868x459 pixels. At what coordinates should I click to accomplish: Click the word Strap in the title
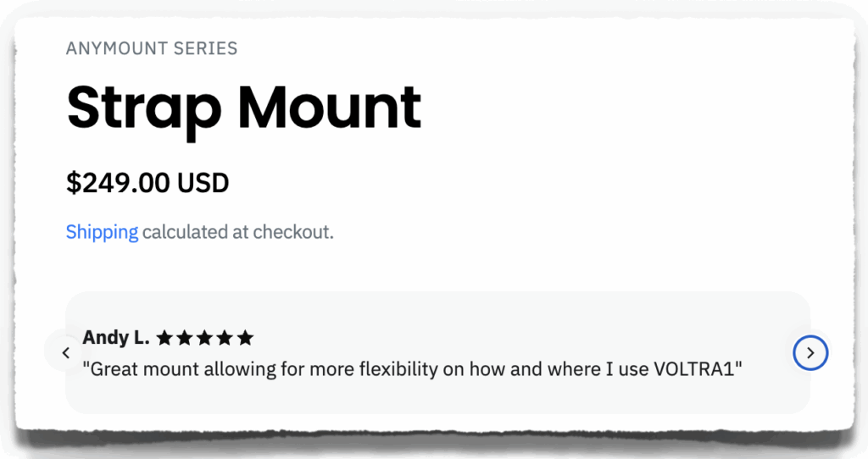point(144,108)
